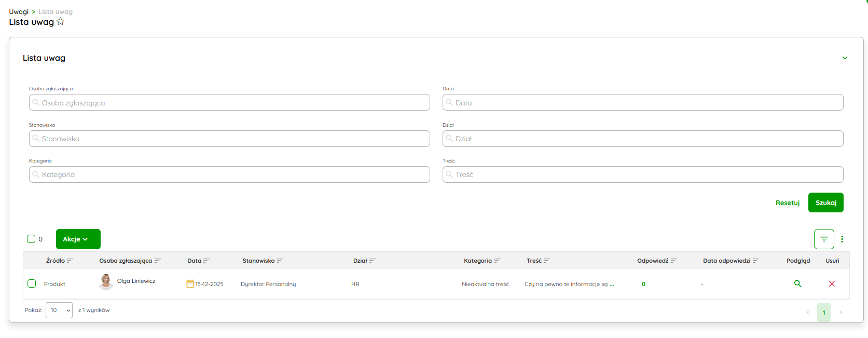Image resolution: width=868 pixels, height=338 pixels.
Task: Open the three-dot table options menu
Action: pyautogui.click(x=842, y=239)
